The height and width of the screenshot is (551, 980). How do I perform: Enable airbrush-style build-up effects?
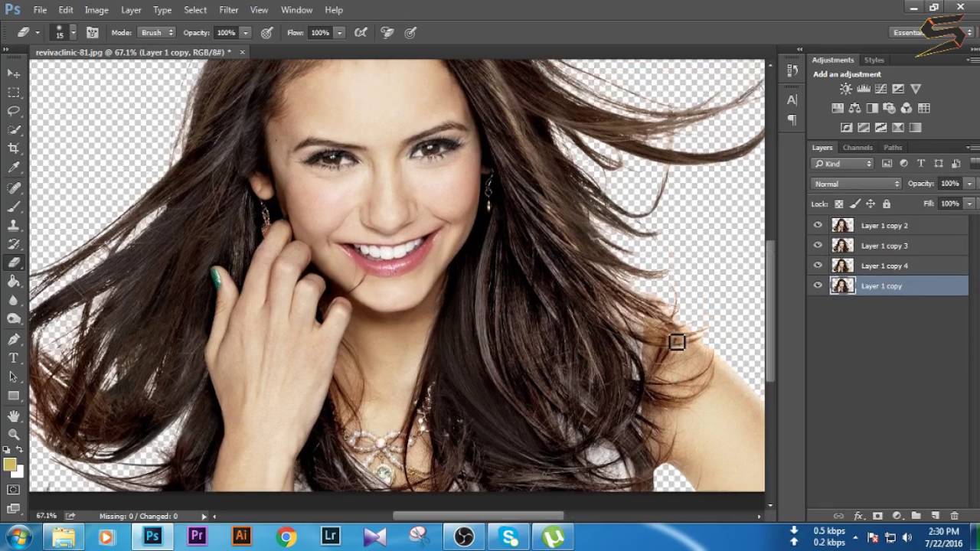(361, 33)
